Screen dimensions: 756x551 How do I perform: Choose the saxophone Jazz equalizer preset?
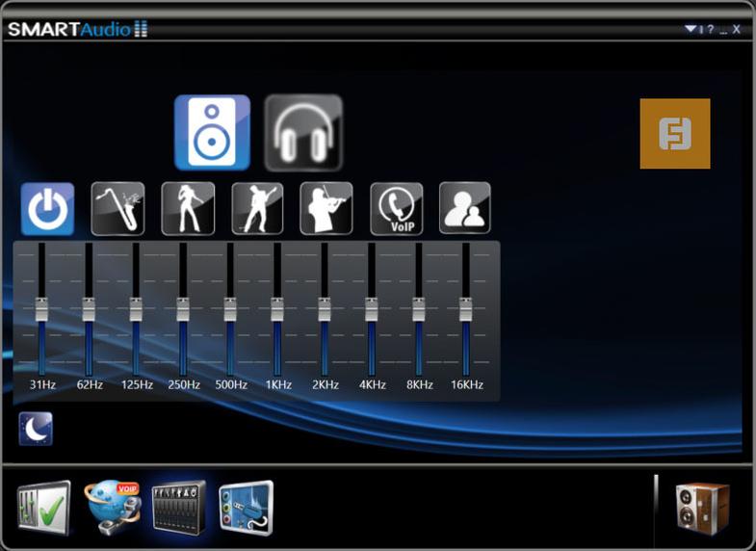pyautogui.click(x=117, y=209)
